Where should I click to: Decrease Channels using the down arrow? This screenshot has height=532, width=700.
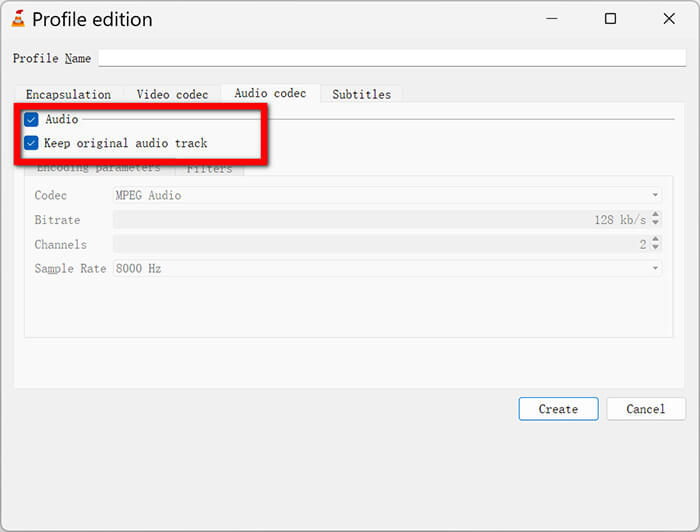[655, 248]
